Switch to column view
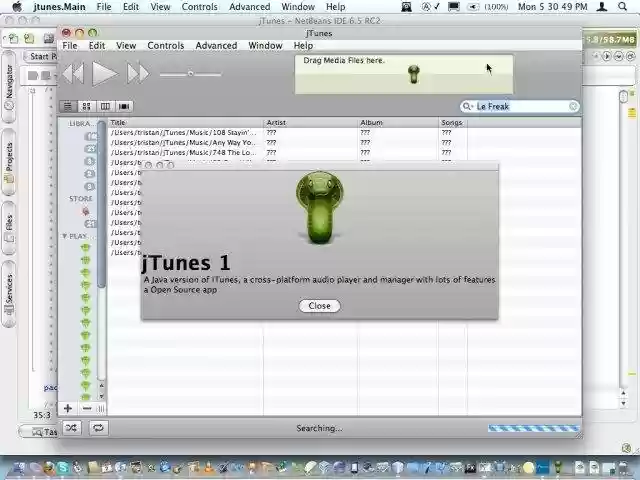Screen dimensions: 640x480 (105, 107)
